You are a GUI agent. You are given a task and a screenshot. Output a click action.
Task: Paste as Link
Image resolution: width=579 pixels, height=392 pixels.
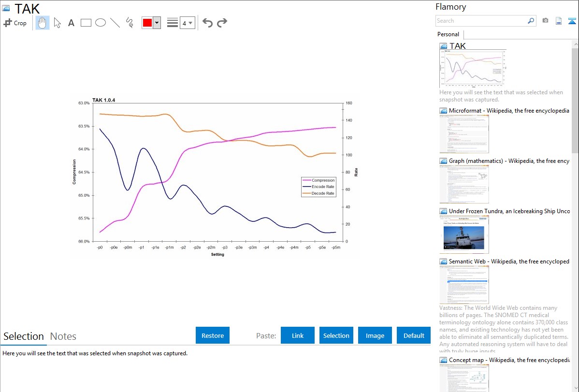298,335
